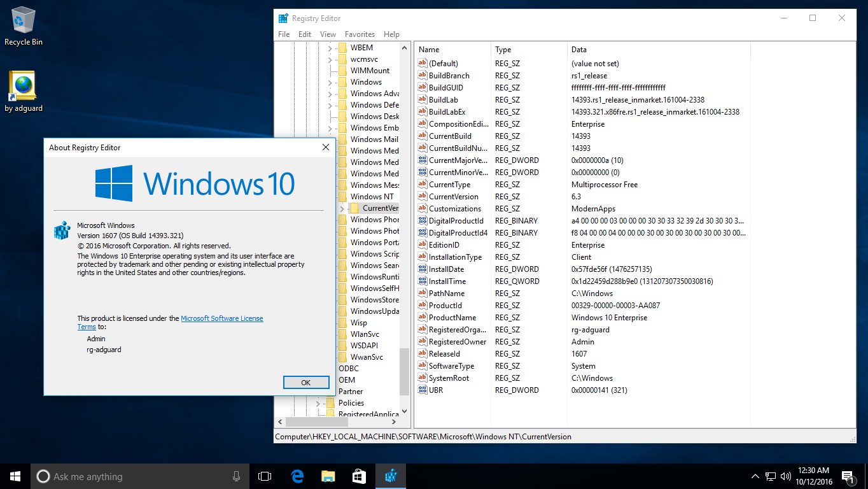The height and width of the screenshot is (489, 868).
Task: Select the ODBC key in the tree
Action: (349, 369)
